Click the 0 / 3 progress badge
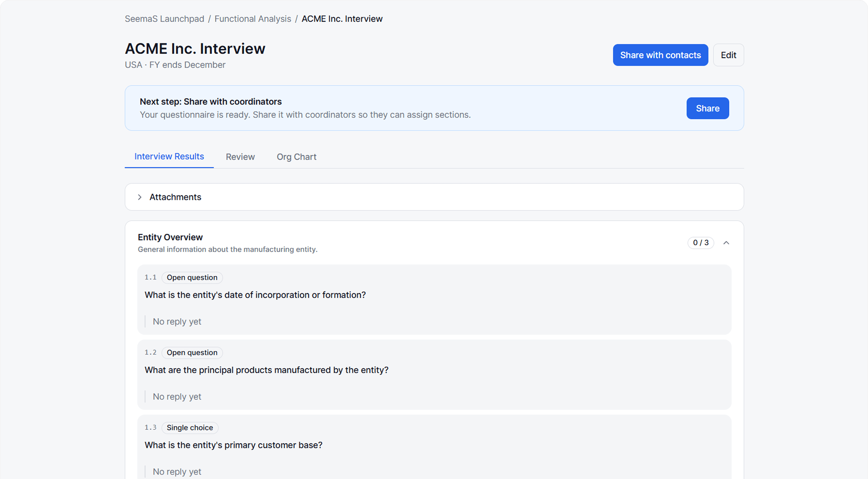Viewport: 868px width, 479px height. coord(701,243)
